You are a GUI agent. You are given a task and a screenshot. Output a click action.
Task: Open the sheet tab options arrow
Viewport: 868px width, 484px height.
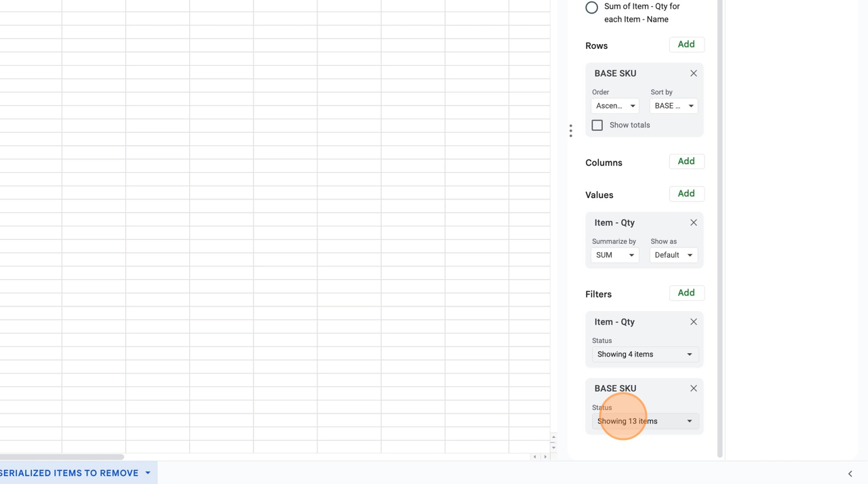tap(148, 473)
